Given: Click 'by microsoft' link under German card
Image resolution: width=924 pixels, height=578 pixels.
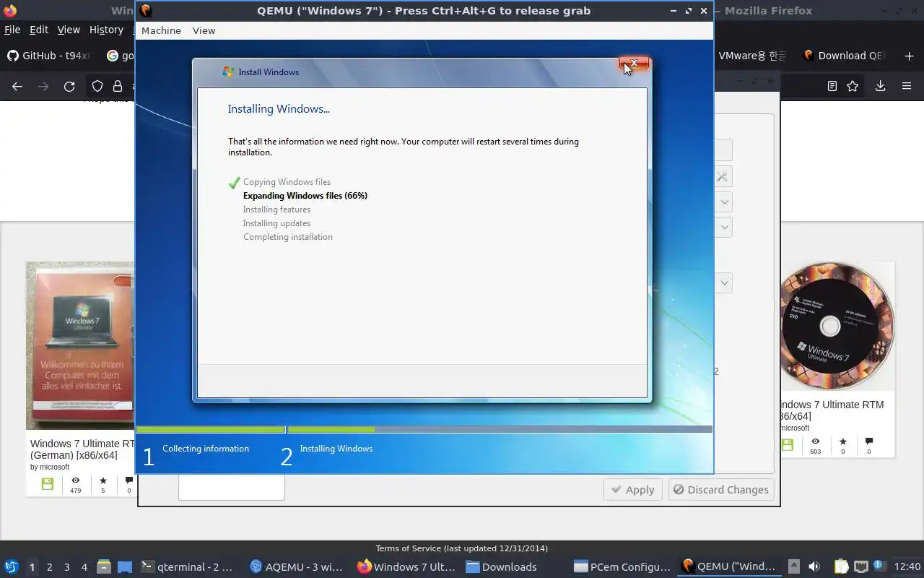Looking at the screenshot, I should 50,467.
